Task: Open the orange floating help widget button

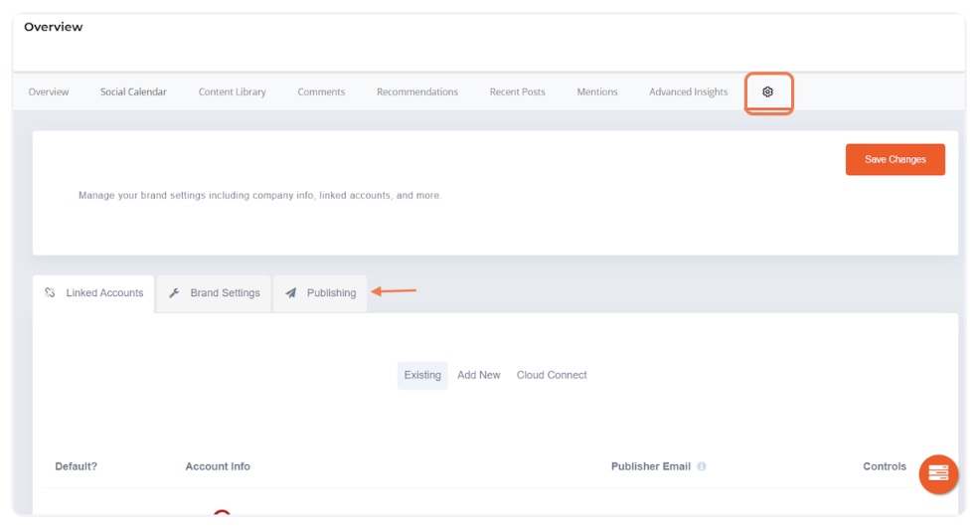Action: click(x=938, y=474)
